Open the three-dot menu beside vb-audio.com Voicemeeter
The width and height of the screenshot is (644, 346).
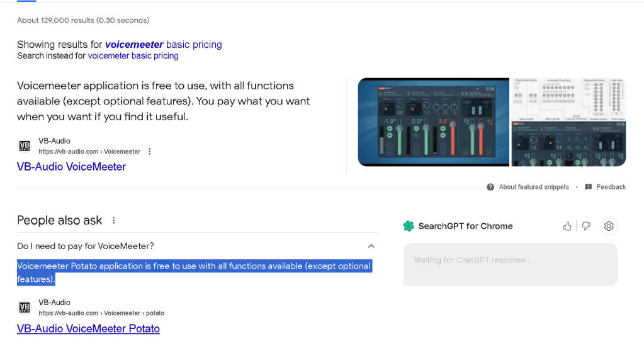tap(149, 152)
